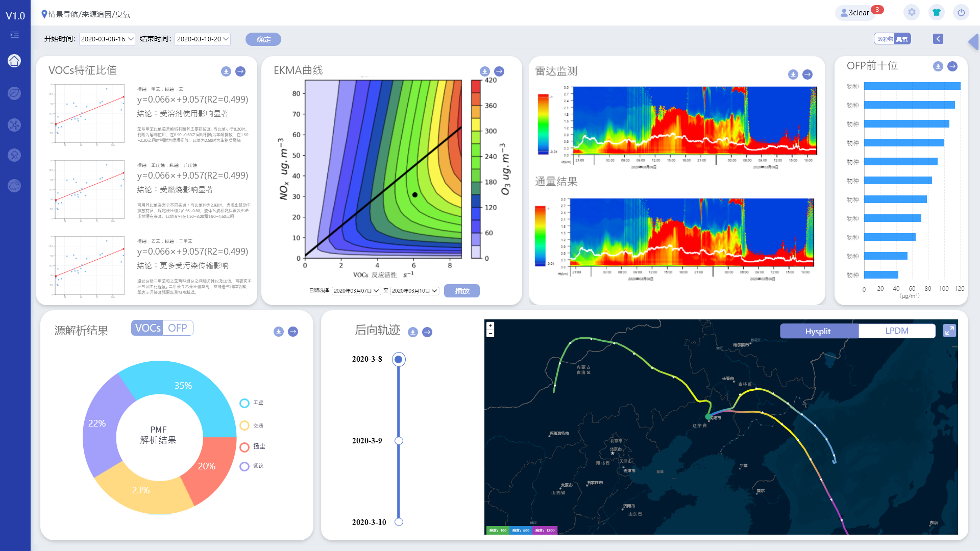Select the VOCs tab in 源解析结果
The image size is (980, 551).
click(148, 328)
